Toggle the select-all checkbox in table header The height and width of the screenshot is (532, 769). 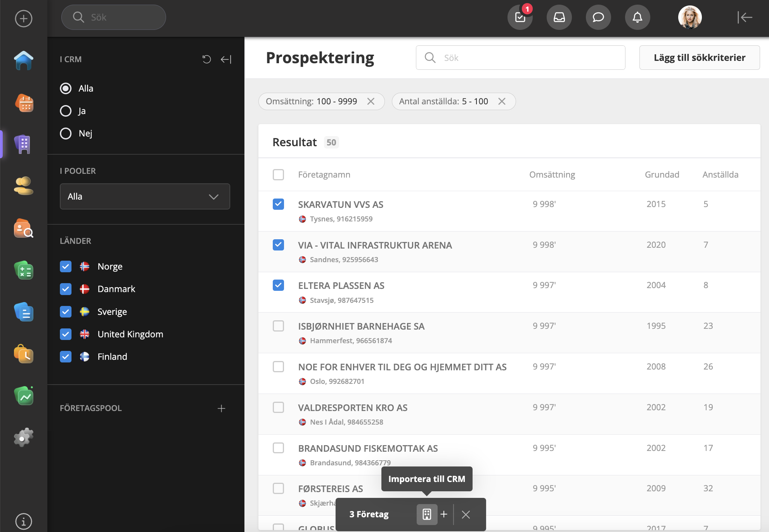coord(278,174)
